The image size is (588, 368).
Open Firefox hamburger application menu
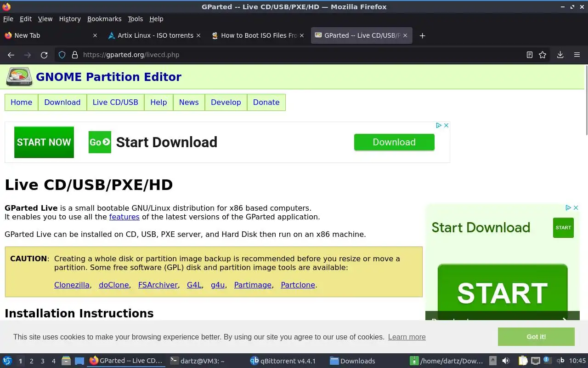click(577, 55)
